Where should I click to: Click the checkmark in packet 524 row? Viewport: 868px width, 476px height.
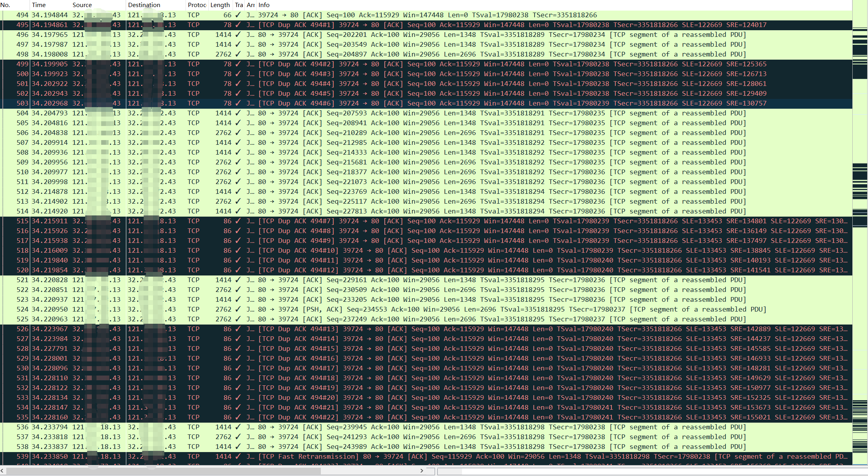point(238,309)
